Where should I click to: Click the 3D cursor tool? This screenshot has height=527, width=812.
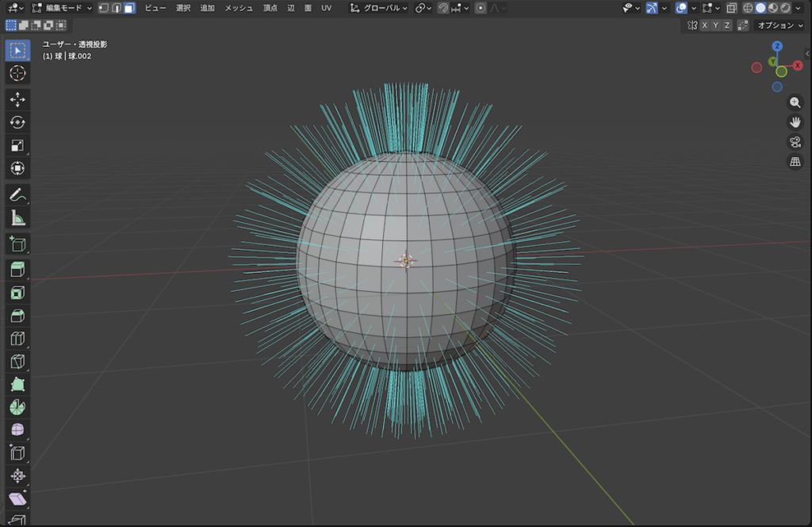pyautogui.click(x=17, y=73)
